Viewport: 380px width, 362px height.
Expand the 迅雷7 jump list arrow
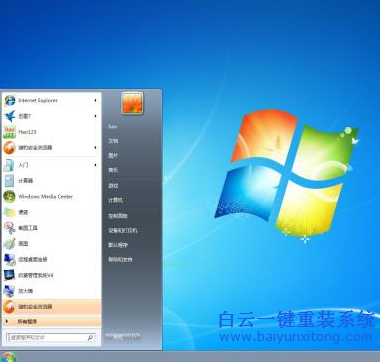(x=95, y=116)
